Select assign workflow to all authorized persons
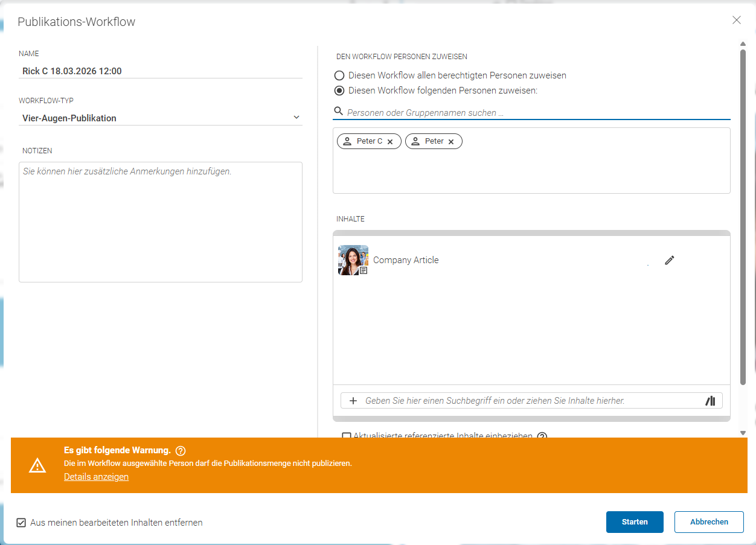Viewport: 756px width, 545px height. tap(339, 75)
